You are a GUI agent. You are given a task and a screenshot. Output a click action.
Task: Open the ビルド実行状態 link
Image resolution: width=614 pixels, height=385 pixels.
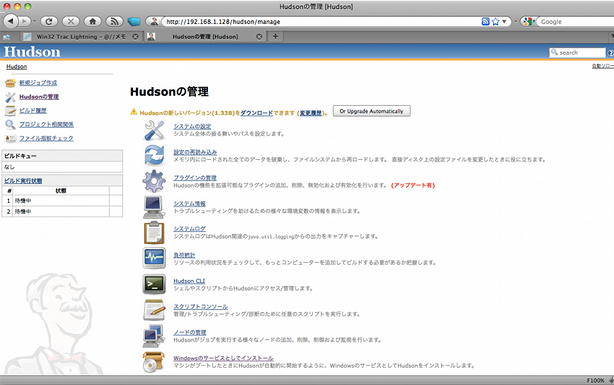tap(23, 181)
